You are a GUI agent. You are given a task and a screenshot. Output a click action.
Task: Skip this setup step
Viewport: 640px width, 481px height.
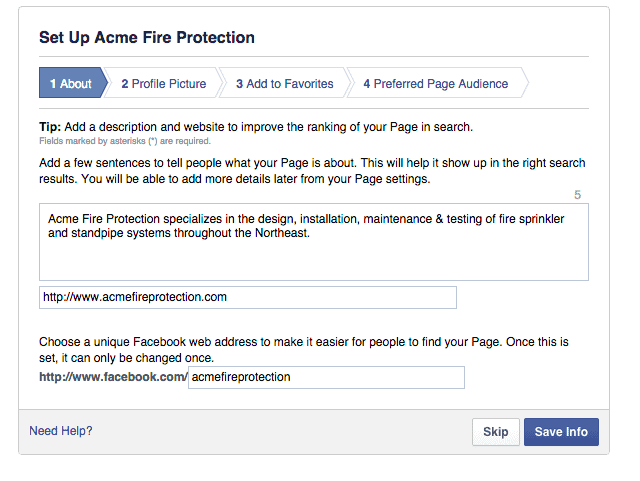496,432
